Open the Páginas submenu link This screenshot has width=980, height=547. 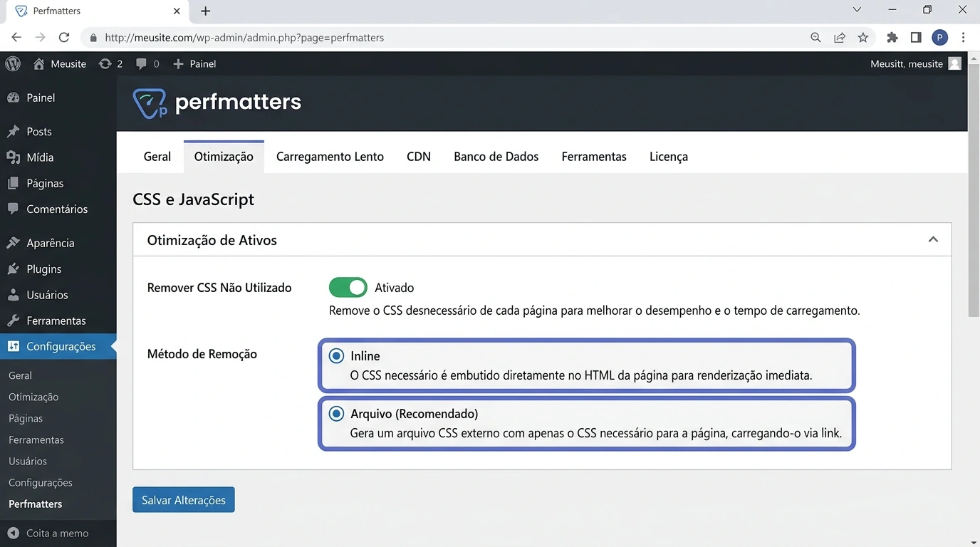pyautogui.click(x=26, y=418)
